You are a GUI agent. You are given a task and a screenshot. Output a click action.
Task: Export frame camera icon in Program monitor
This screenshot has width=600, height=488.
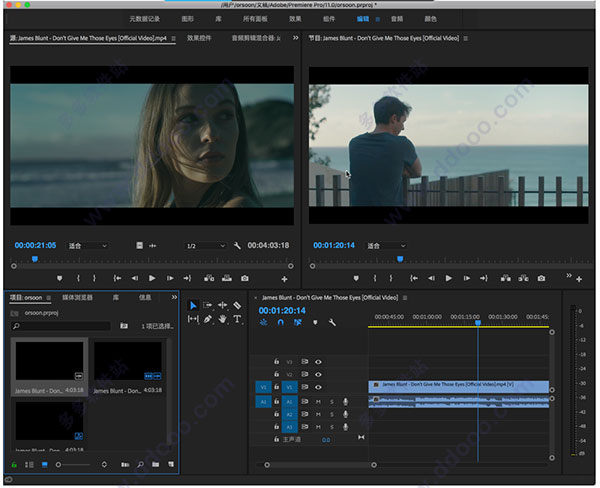541,278
